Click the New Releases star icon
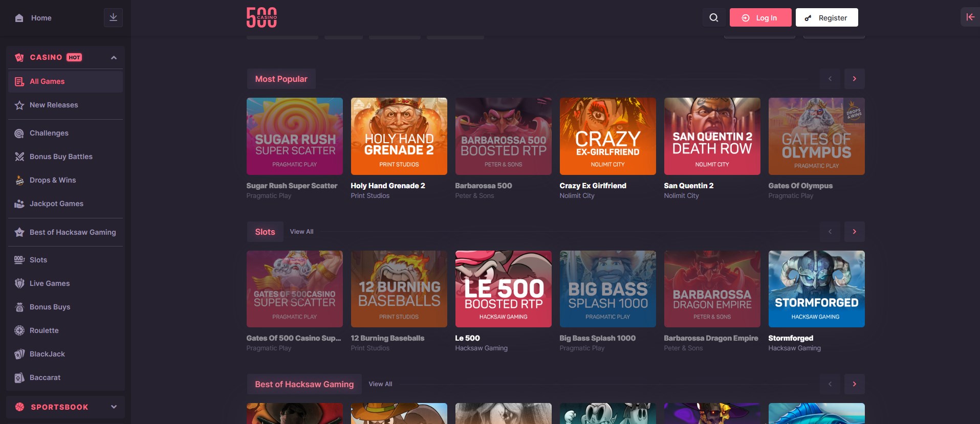The width and height of the screenshot is (980, 424). coord(19,105)
